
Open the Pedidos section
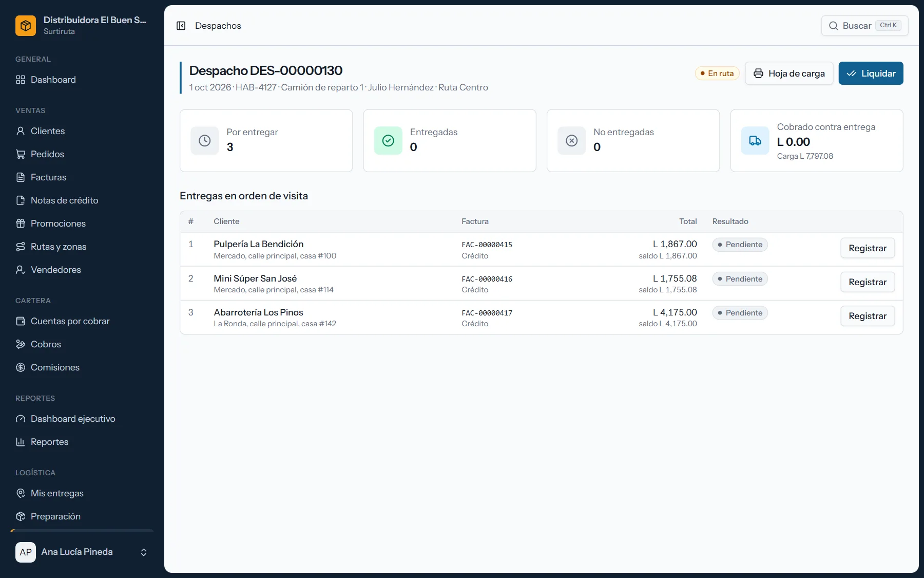tap(82, 154)
